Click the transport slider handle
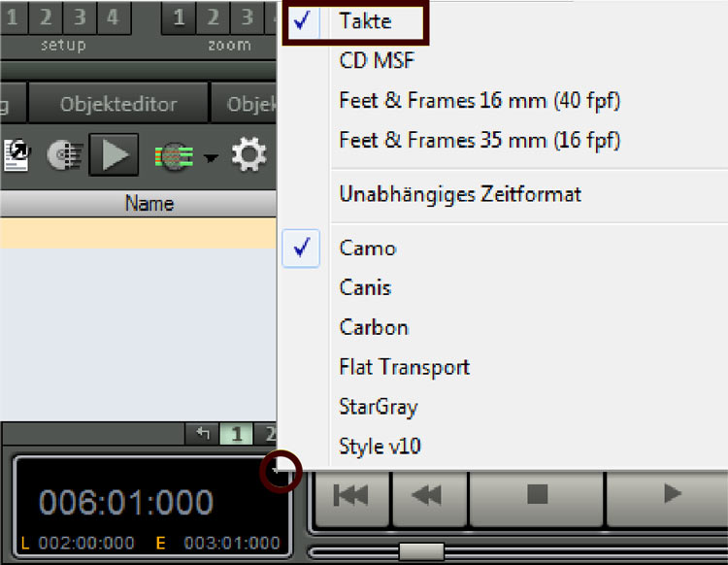The height and width of the screenshot is (565, 728). point(421,551)
